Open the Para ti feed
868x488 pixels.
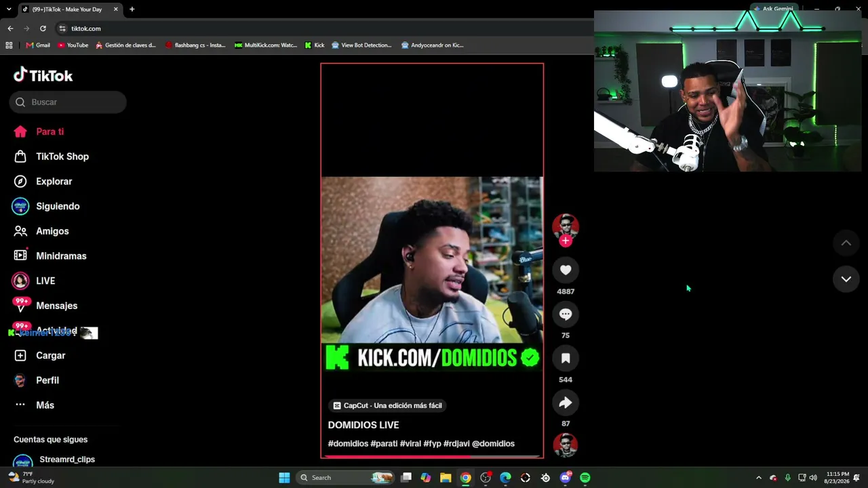pos(39,131)
